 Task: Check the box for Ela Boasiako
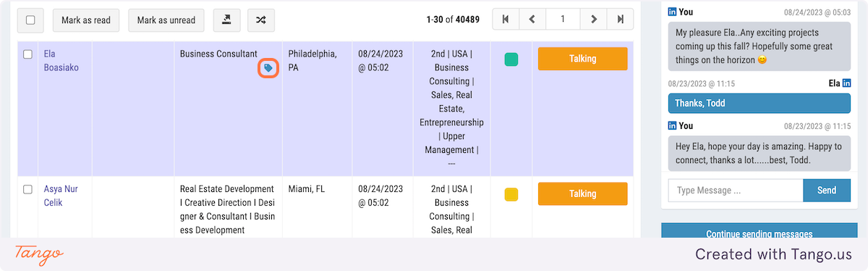[28, 54]
